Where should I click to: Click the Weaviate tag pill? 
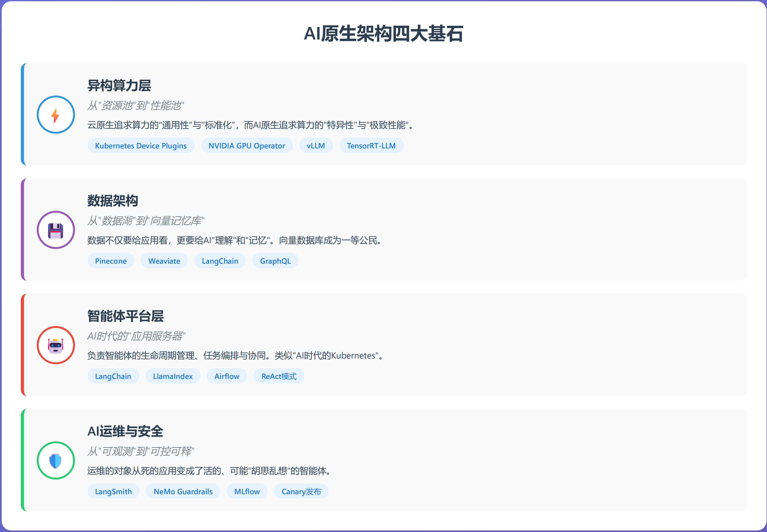[x=164, y=261]
